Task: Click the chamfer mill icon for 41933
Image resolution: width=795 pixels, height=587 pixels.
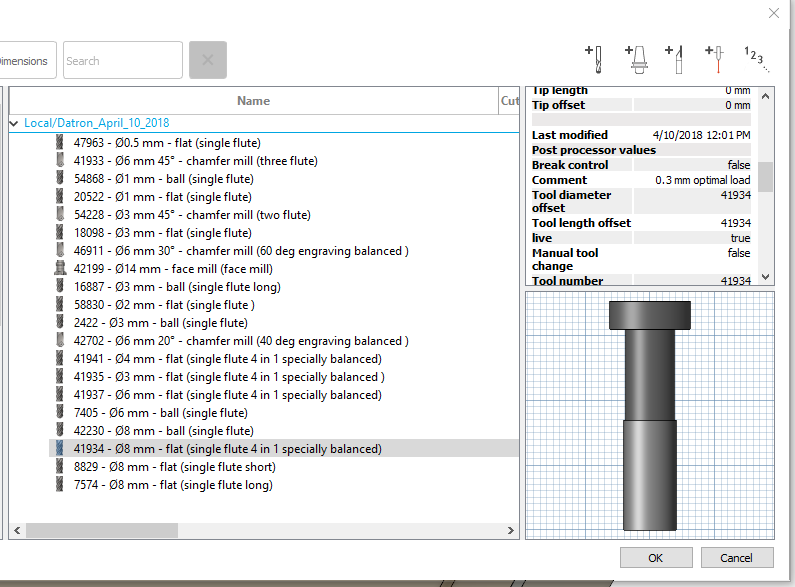Action: tap(60, 161)
